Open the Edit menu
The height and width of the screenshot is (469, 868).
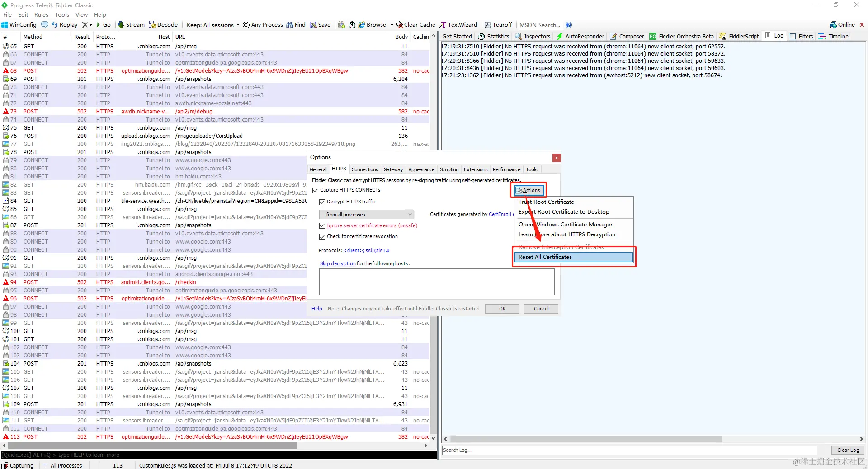click(23, 14)
